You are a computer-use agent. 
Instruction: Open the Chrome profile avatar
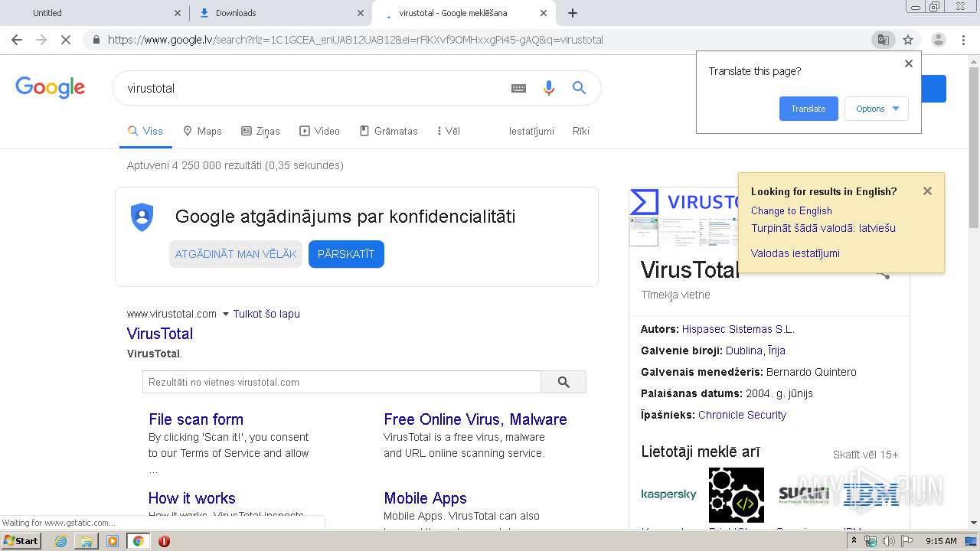click(x=938, y=40)
